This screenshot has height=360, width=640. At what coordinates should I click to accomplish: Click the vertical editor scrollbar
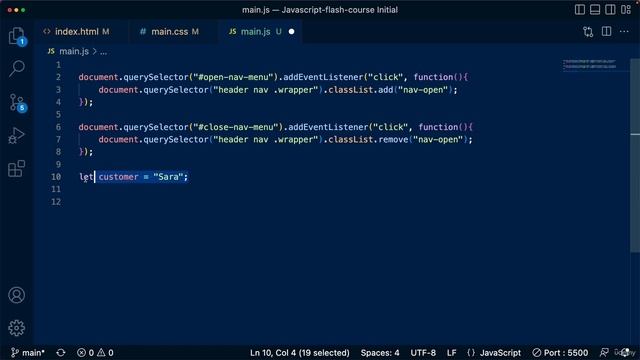[x=635, y=155]
